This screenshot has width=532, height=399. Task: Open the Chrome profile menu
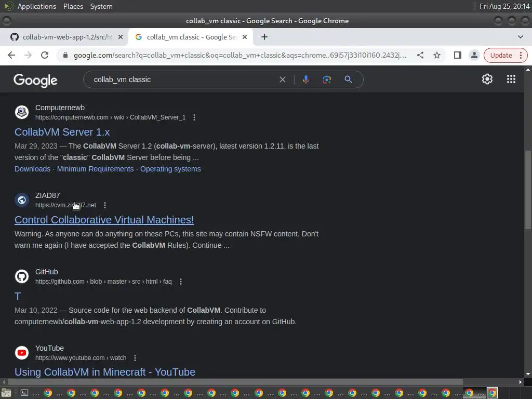[474, 55]
